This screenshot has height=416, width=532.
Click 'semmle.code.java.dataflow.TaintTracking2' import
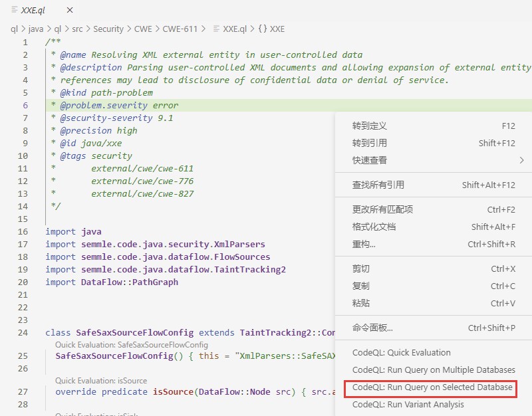pyautogui.click(x=184, y=270)
